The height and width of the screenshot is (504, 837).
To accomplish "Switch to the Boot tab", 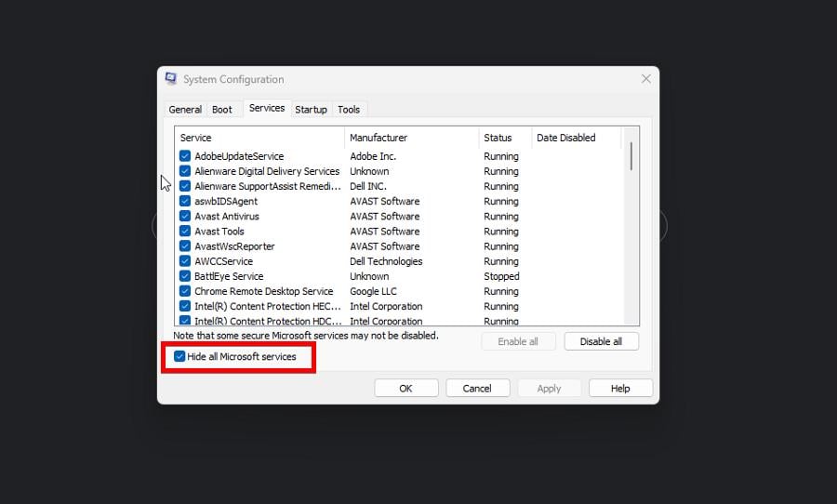I will click(222, 110).
